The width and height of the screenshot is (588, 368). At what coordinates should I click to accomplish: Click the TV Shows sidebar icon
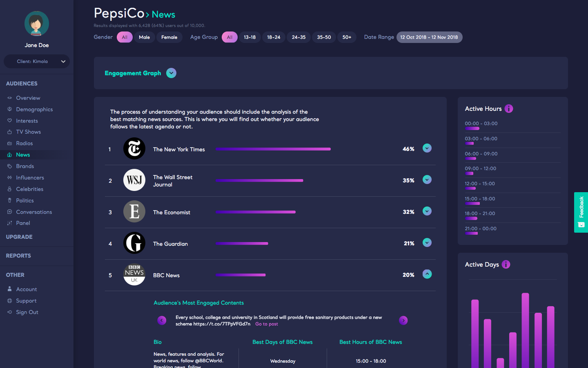9,132
